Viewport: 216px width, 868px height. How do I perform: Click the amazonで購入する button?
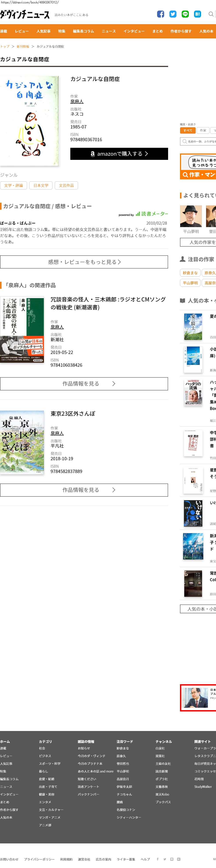tap(119, 154)
